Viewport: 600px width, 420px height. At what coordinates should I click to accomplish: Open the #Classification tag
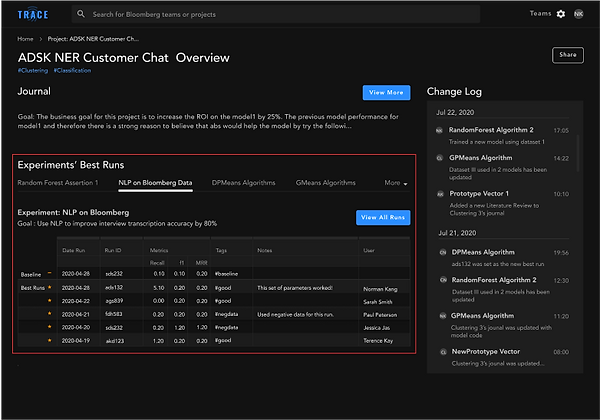(72, 70)
